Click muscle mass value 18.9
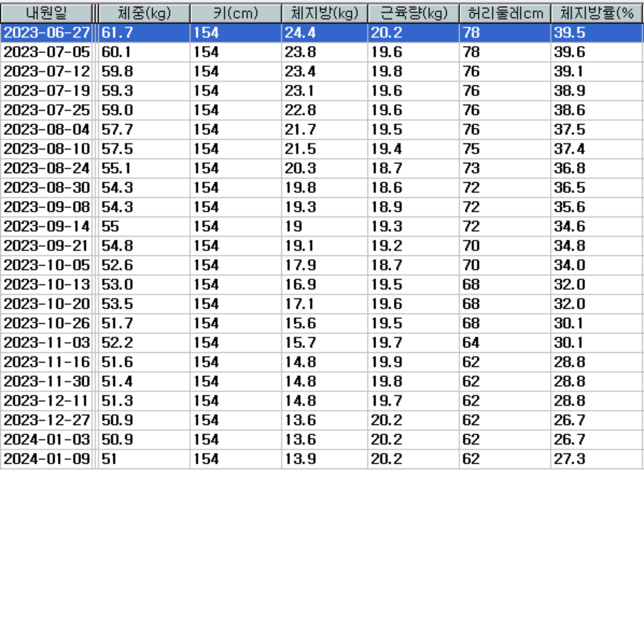Viewport: 644px width, 644px height. click(386, 207)
